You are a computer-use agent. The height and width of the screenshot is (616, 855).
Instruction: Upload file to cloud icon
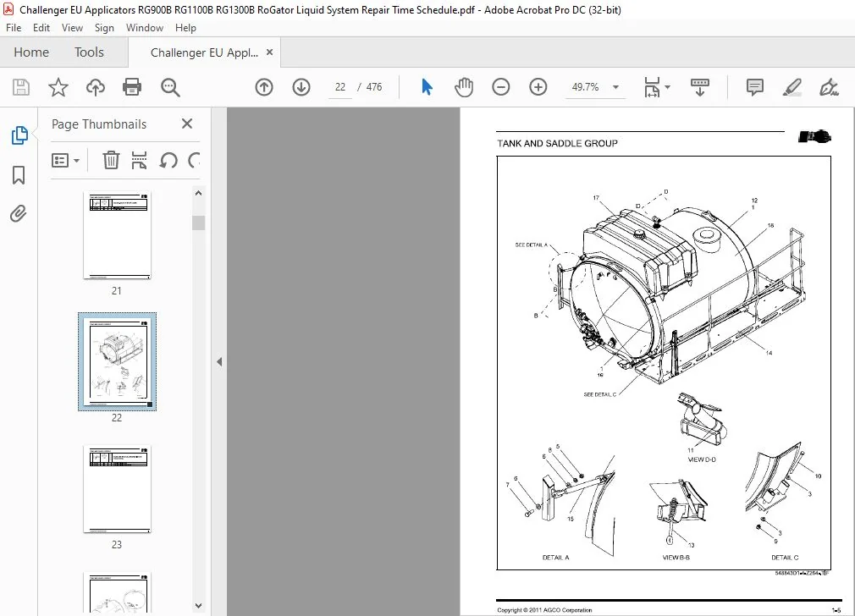(96, 87)
